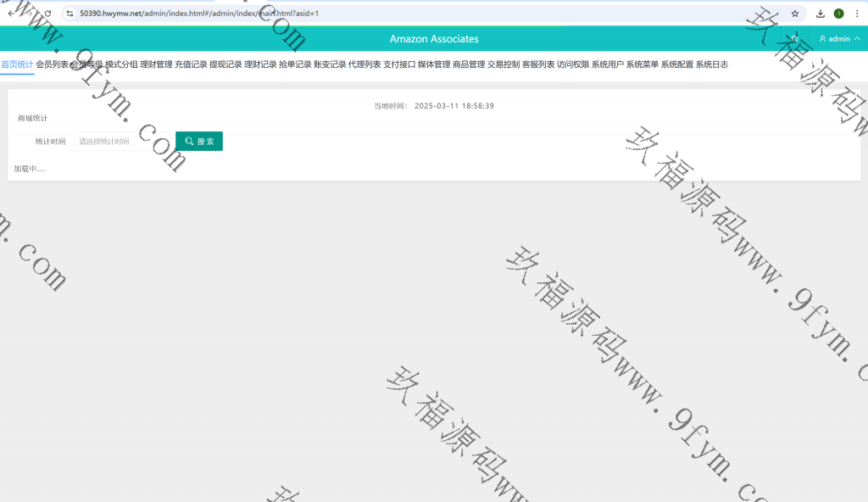Screen dimensions: 868x502
Task: Go to 提现记录 menu item
Action: tap(225, 64)
